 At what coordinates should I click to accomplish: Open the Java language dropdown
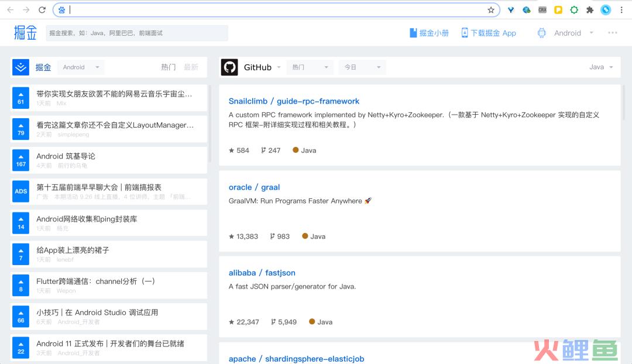pos(601,67)
